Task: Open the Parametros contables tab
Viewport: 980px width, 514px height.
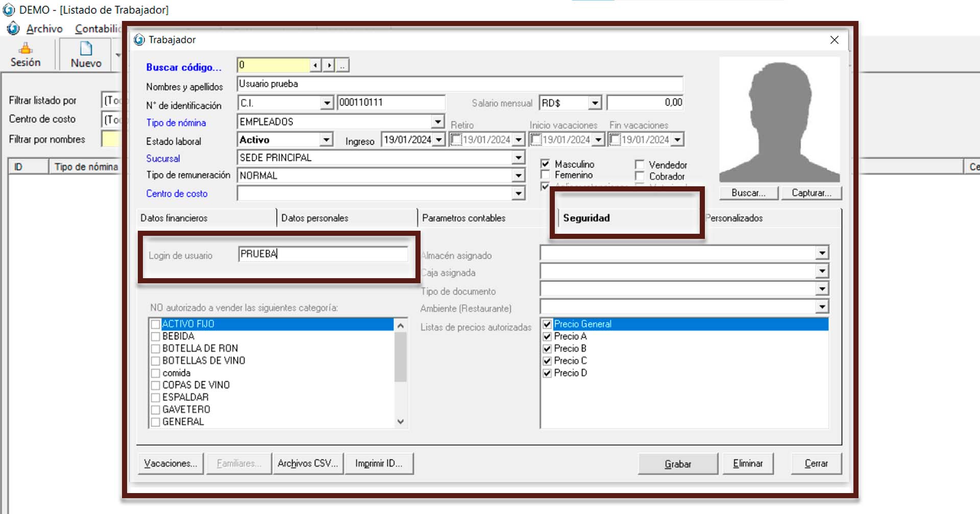Action: point(463,218)
